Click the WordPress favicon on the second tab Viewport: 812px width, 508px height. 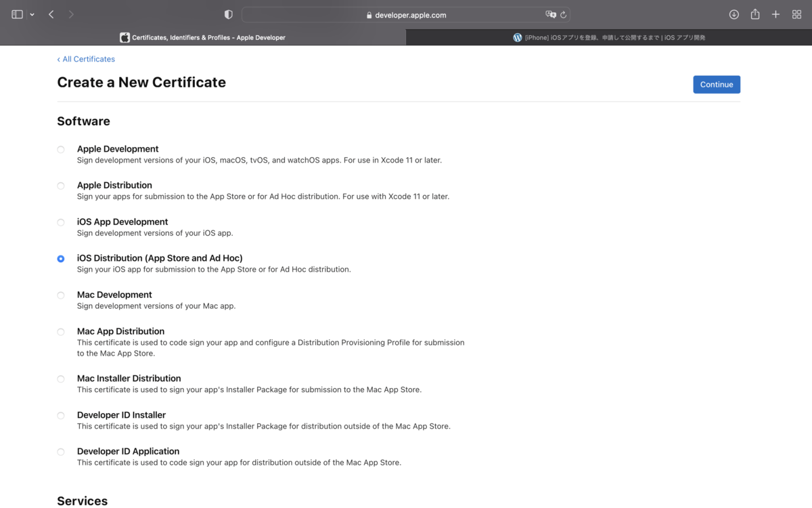(x=518, y=38)
